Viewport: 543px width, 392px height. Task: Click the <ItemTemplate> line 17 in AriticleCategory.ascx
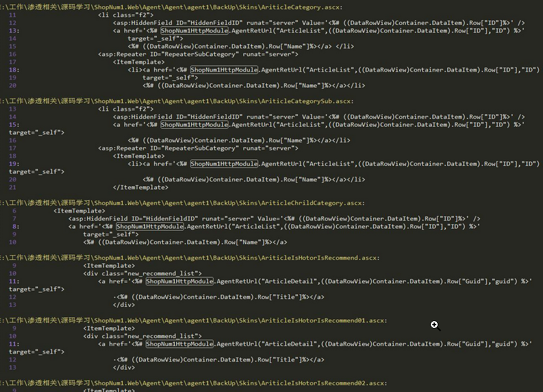(x=139, y=62)
